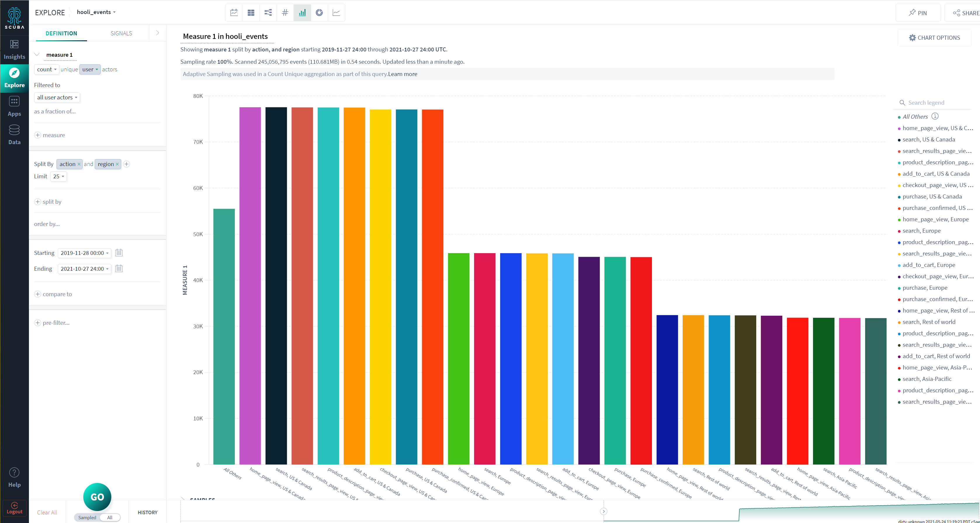Open calendar picker for Starting date
This screenshot has width=980, height=523.
click(x=119, y=253)
